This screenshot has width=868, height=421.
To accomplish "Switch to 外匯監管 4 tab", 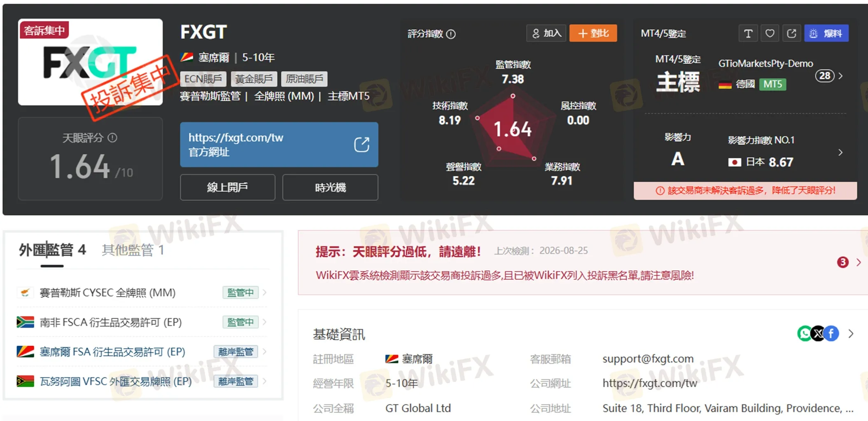I will click(52, 250).
